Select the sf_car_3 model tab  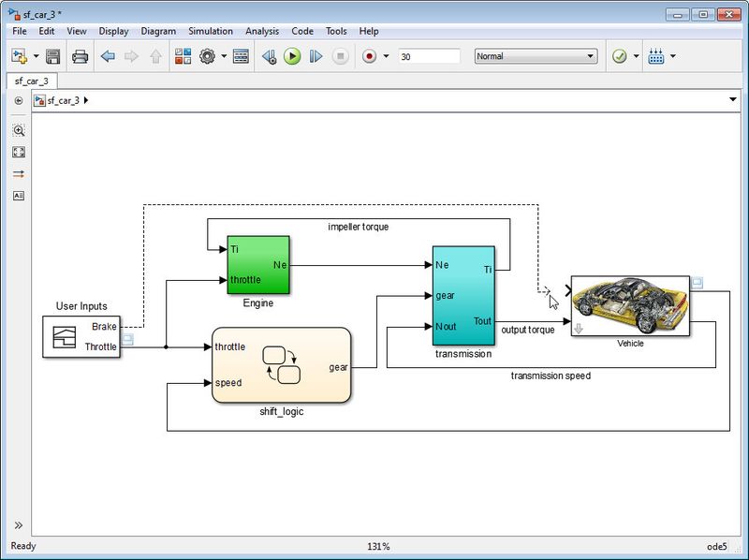click(34, 81)
